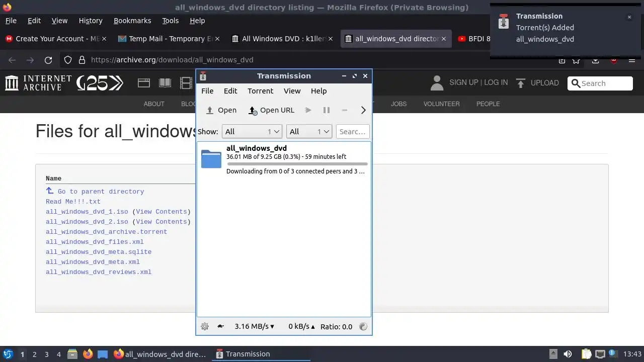Remove torrent using the minus icon

point(345,110)
